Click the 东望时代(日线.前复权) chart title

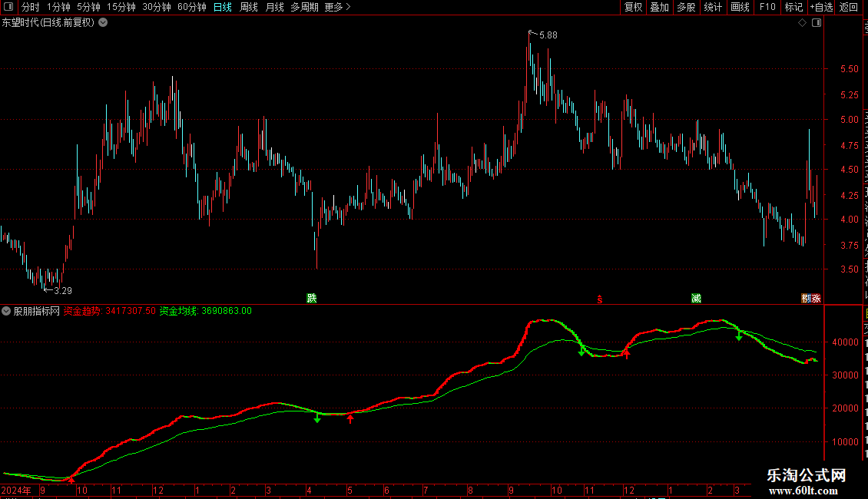click(48, 23)
